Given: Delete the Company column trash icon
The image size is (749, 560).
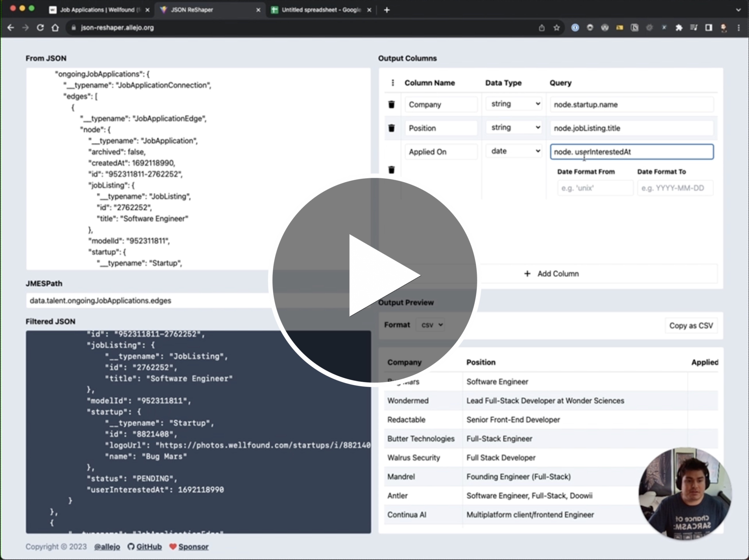Looking at the screenshot, I should click(x=391, y=104).
